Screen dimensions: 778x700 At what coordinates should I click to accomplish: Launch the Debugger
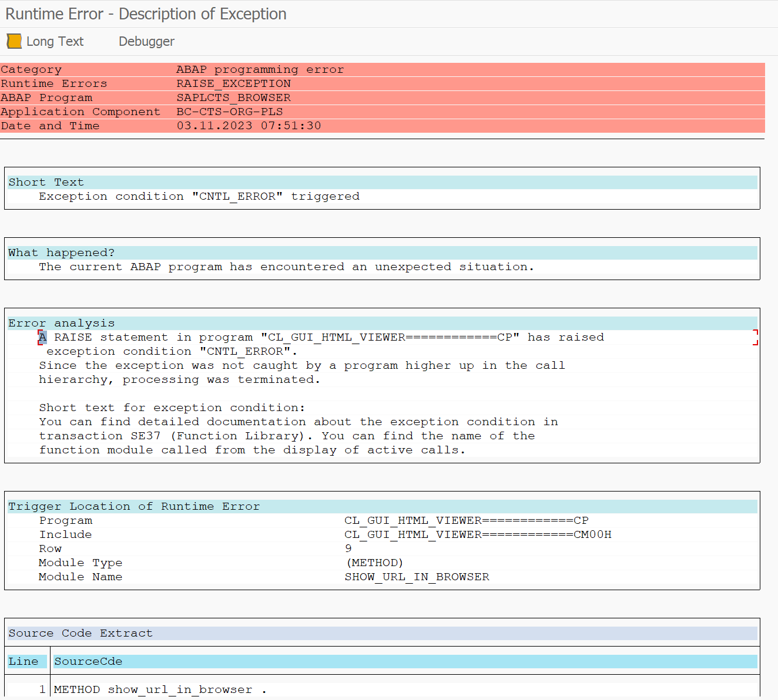(146, 41)
